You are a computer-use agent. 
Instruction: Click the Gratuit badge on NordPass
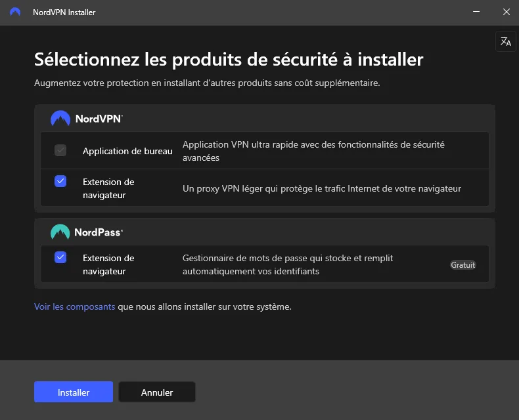tap(463, 265)
